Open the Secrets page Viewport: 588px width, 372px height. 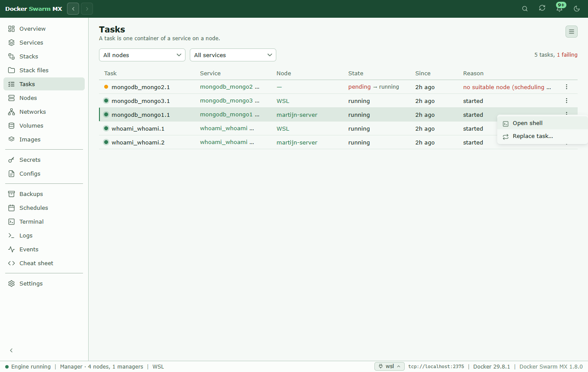[x=44, y=160]
